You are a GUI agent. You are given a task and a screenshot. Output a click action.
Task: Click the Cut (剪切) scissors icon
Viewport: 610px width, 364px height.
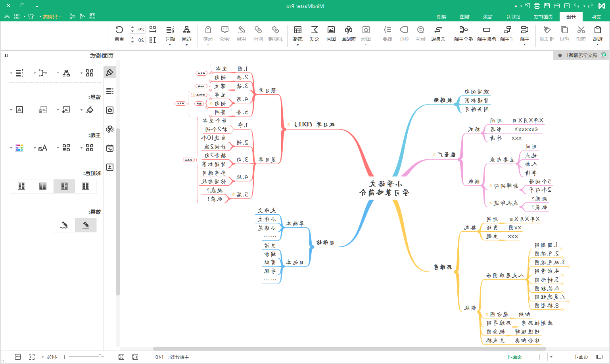(x=581, y=30)
